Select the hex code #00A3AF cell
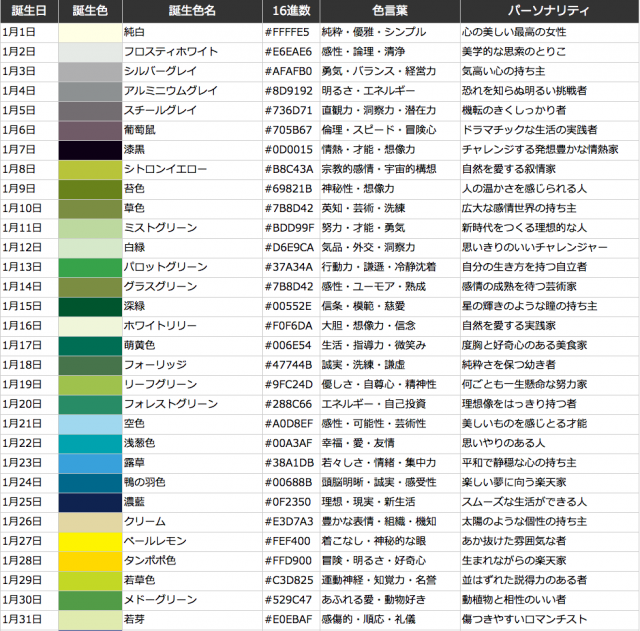Viewport: 640px width, 631px height. click(290, 443)
